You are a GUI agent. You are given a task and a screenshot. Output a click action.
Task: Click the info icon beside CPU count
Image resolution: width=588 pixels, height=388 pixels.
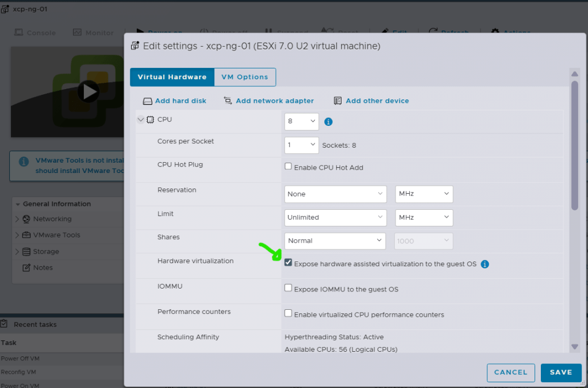pos(329,122)
